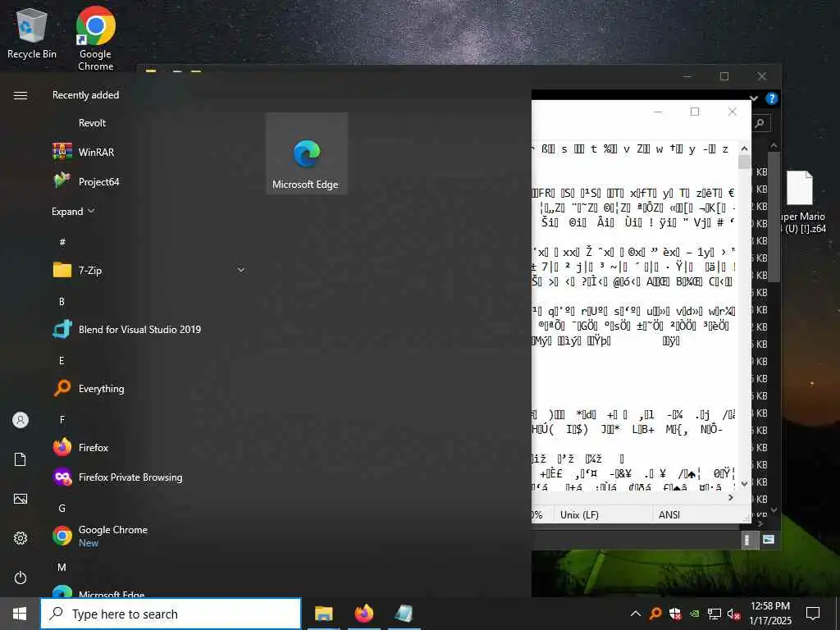
Task: Select Super Mario .z64 desktop file
Action: [801, 202]
